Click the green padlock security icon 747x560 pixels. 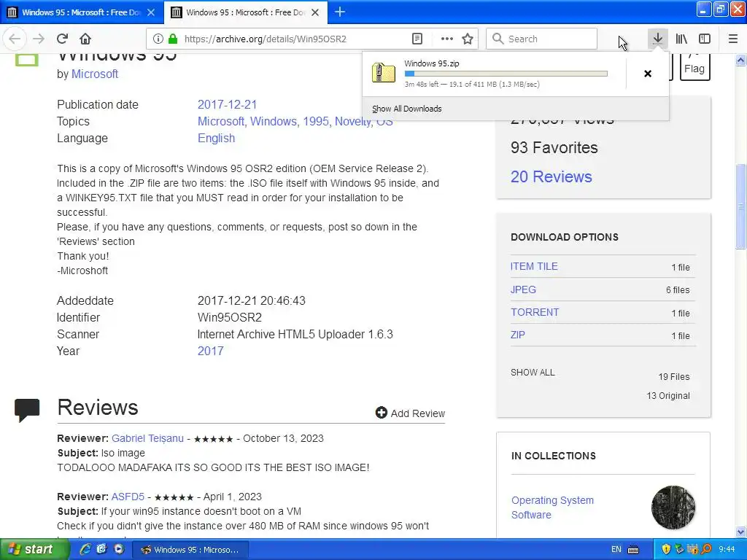(173, 39)
